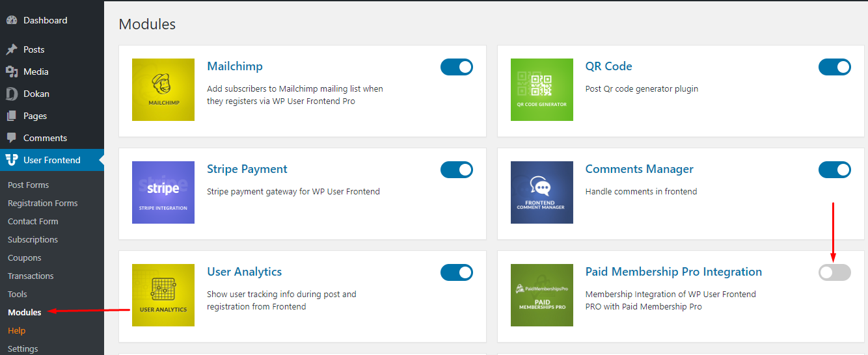This screenshot has height=355, width=868.
Task: Click the Stripe Payment title
Action: click(x=247, y=169)
